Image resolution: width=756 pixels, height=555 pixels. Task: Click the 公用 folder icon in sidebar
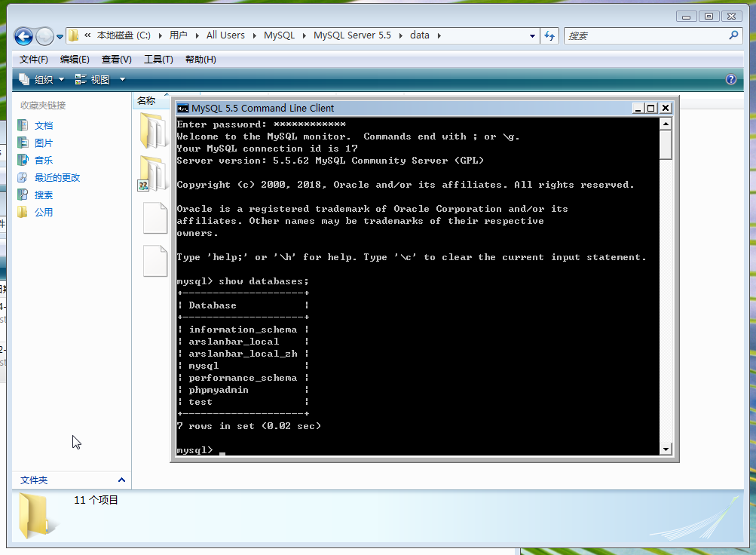coord(23,212)
